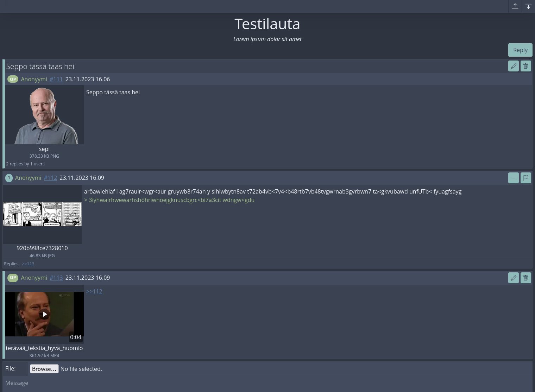535x392 pixels.
Task: Edit post #113 with the pencil icon
Action: 514,278
